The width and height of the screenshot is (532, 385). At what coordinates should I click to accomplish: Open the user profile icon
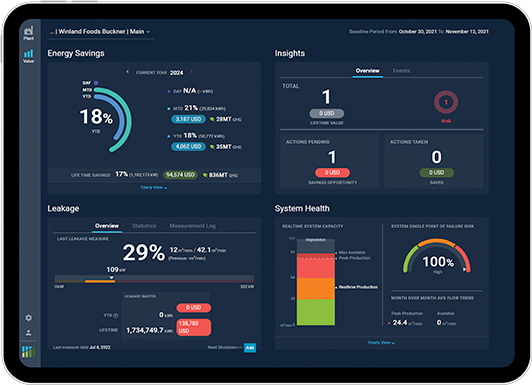pos(28,333)
